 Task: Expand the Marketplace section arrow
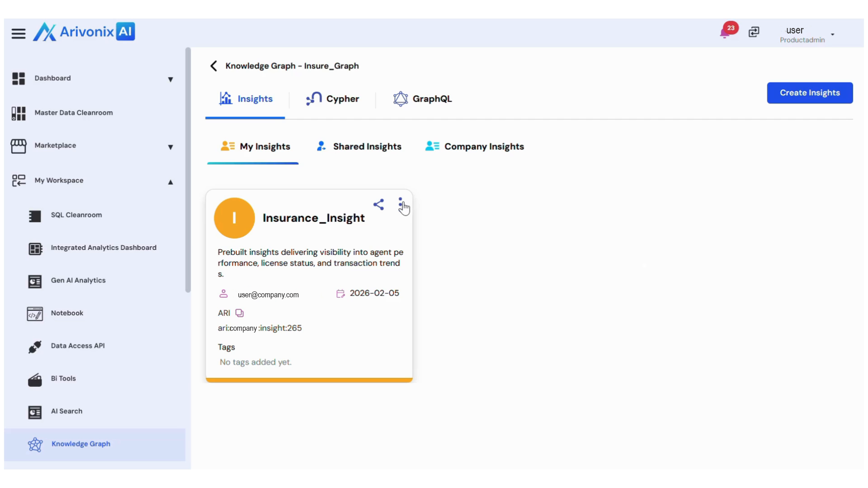coord(170,147)
